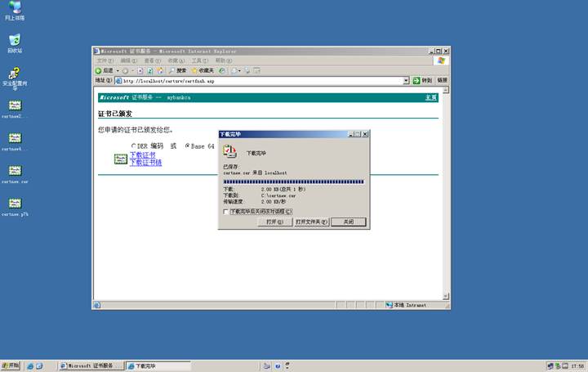Go to the Home page icon
Screen dimensions: 588x372
tap(160, 70)
